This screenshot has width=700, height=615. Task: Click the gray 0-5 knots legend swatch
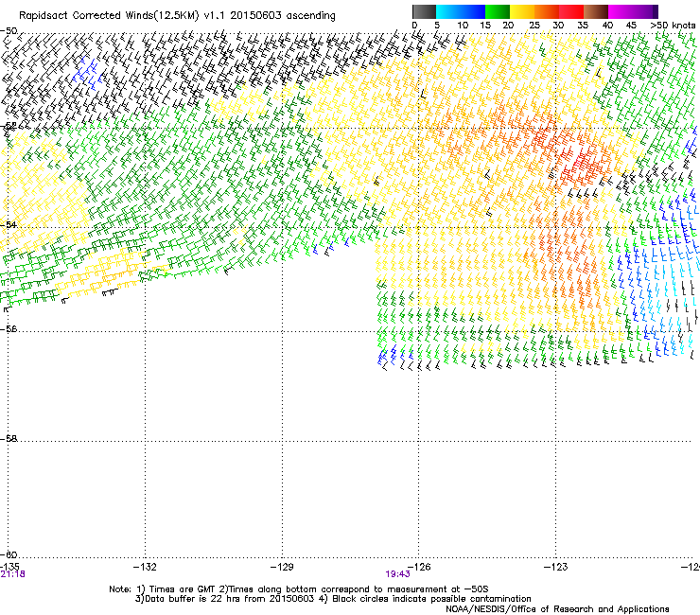[x=424, y=11]
